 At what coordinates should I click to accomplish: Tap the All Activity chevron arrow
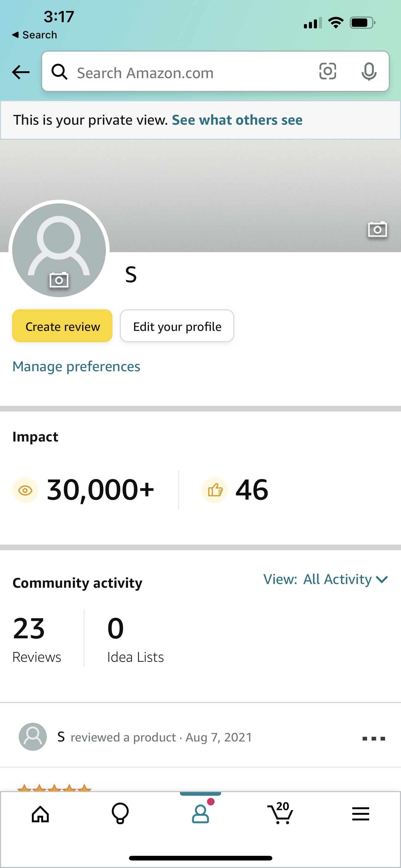click(382, 580)
